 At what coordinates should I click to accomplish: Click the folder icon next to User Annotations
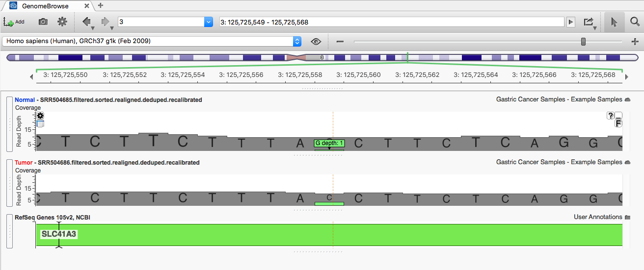[627, 217]
